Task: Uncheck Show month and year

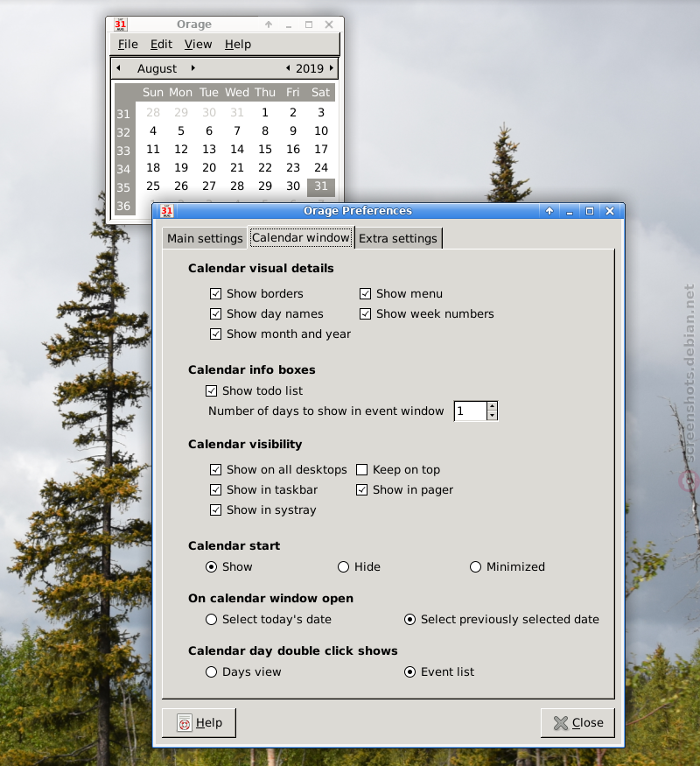Action: 215,334
